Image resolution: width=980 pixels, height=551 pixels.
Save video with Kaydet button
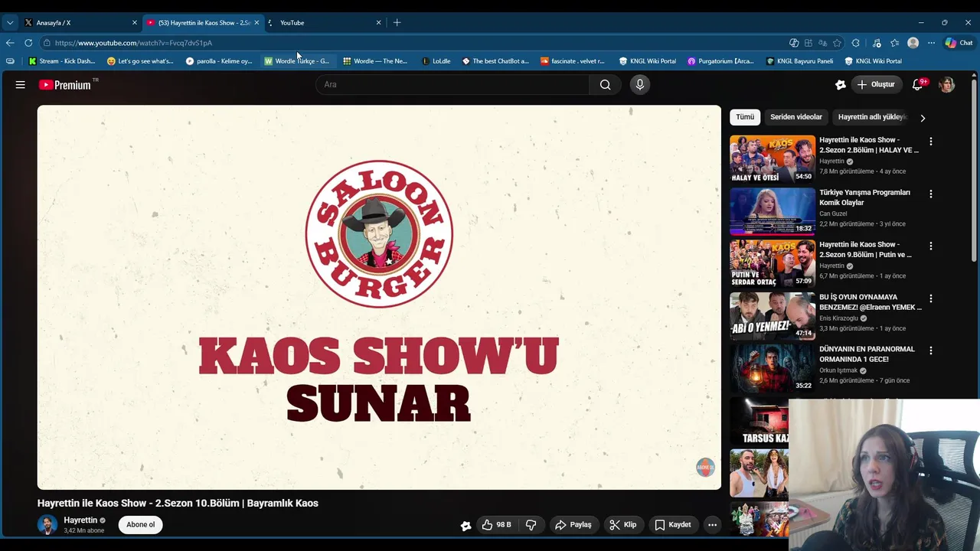(x=673, y=525)
